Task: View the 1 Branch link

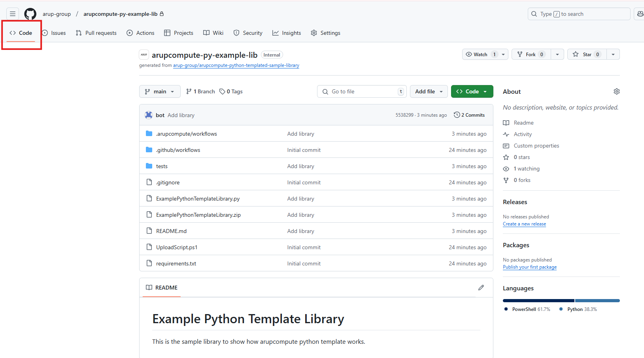Action: [x=200, y=91]
